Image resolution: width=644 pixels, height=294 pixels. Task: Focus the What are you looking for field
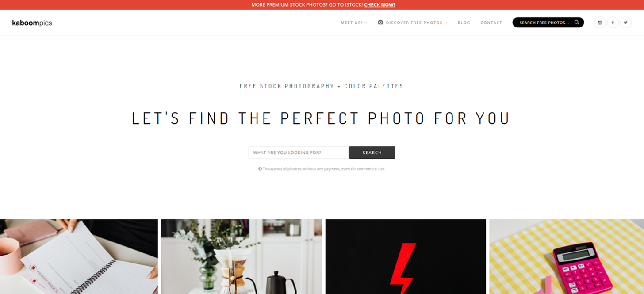[299, 153]
